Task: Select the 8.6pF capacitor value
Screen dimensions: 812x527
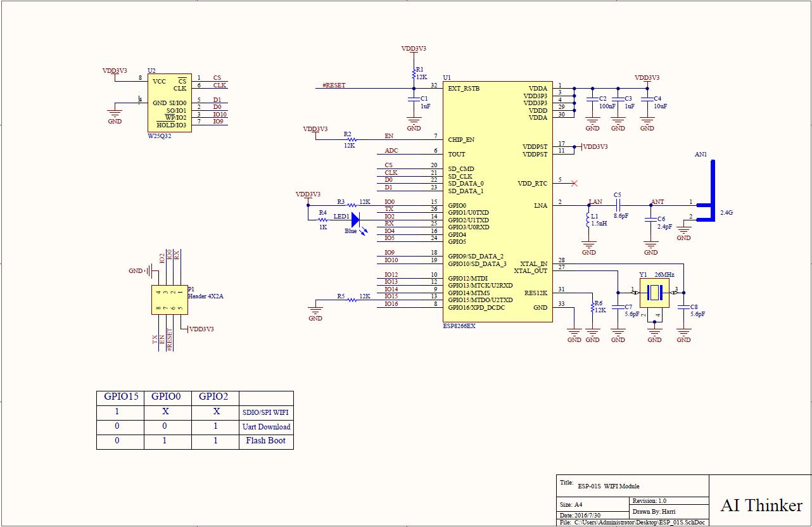Action: (621, 216)
